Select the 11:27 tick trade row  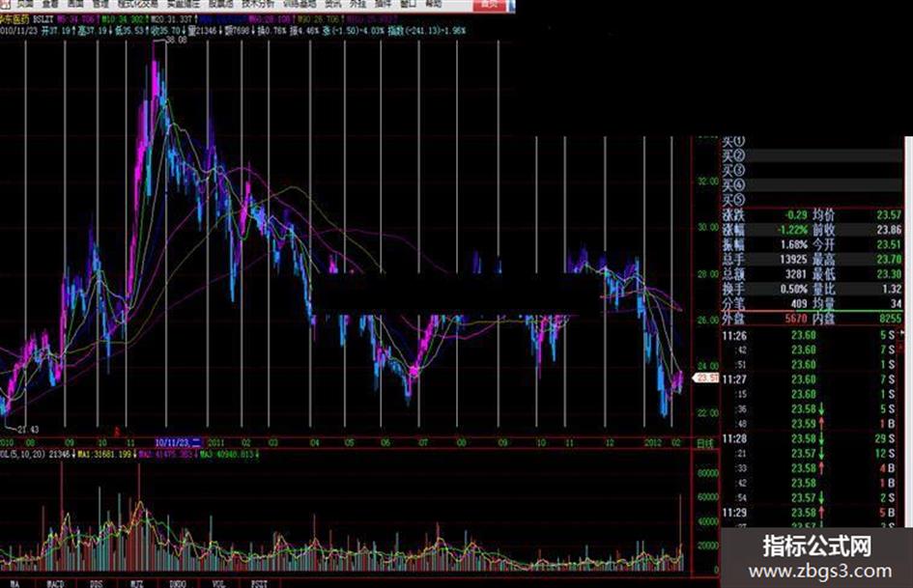click(809, 379)
